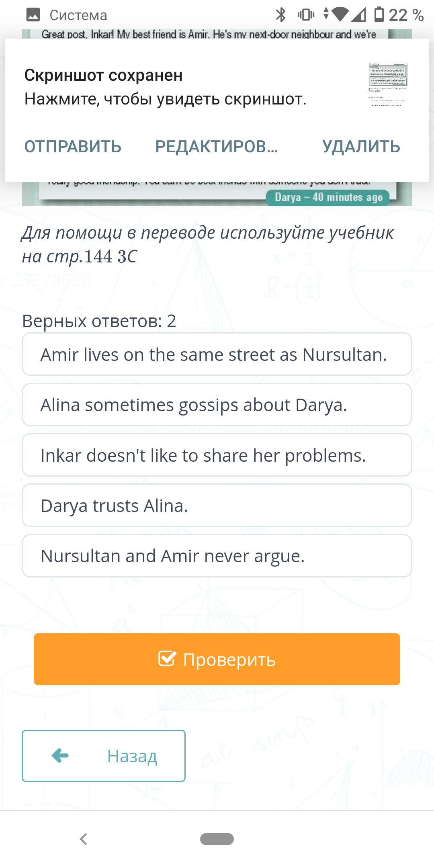The image size is (434, 868).
Task: Select answer 'Inkar doesn't like to share her problems'
Action: point(217,455)
